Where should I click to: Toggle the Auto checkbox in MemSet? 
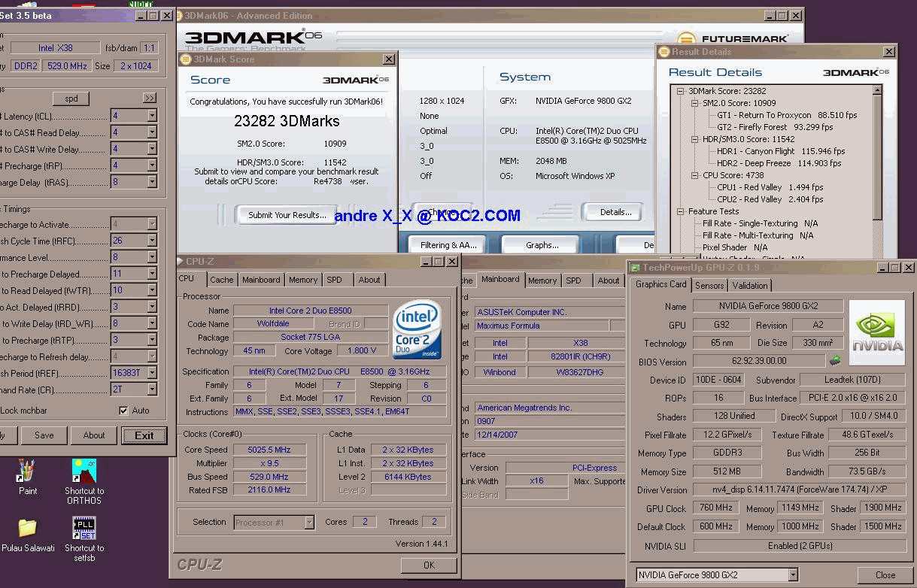click(x=123, y=411)
